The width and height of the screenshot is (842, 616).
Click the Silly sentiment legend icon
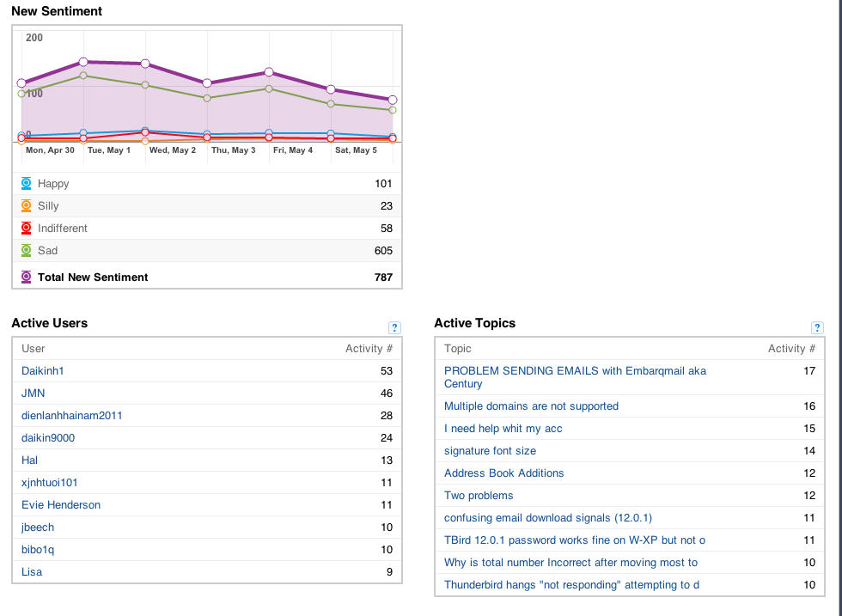26,205
